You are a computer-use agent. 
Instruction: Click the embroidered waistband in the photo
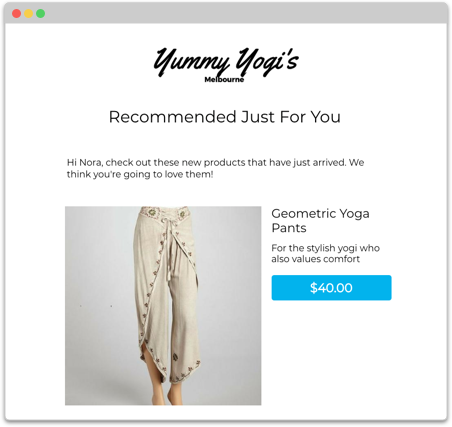[165, 214]
